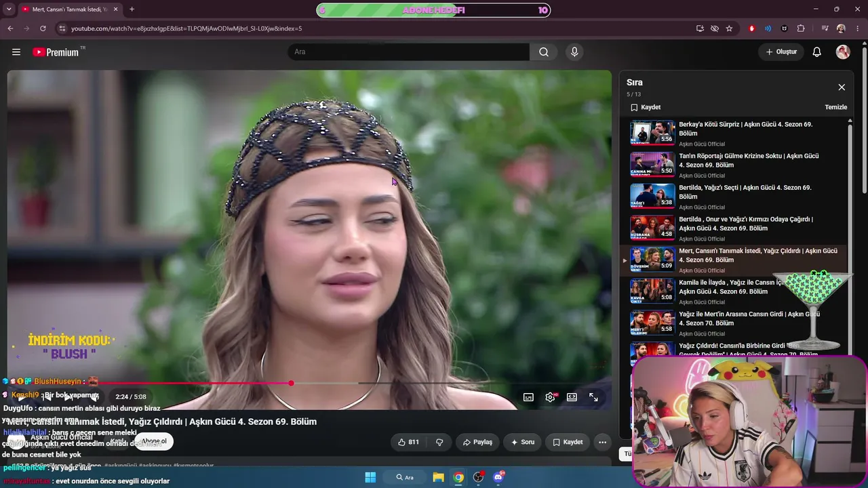868x488 pixels.
Task: Open Tan'ın Röportajı Gülme Krizine Soktu title
Action: (749, 161)
